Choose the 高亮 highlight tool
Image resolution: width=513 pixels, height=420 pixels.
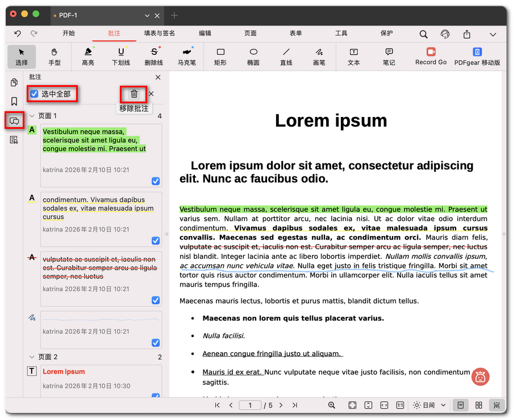[88, 57]
